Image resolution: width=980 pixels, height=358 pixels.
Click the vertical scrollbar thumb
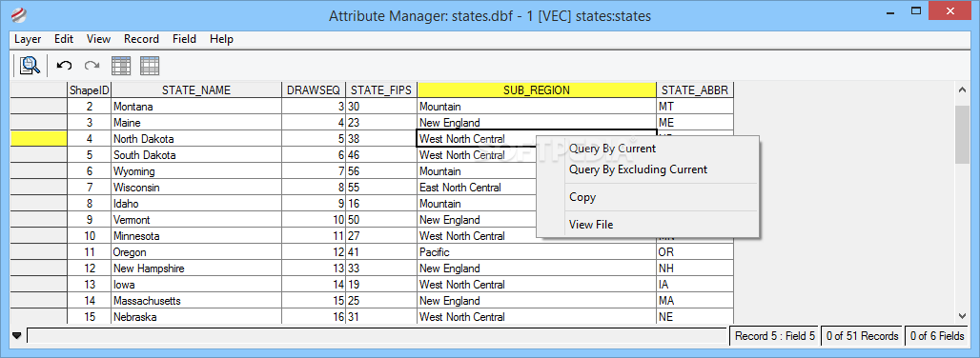click(x=962, y=134)
